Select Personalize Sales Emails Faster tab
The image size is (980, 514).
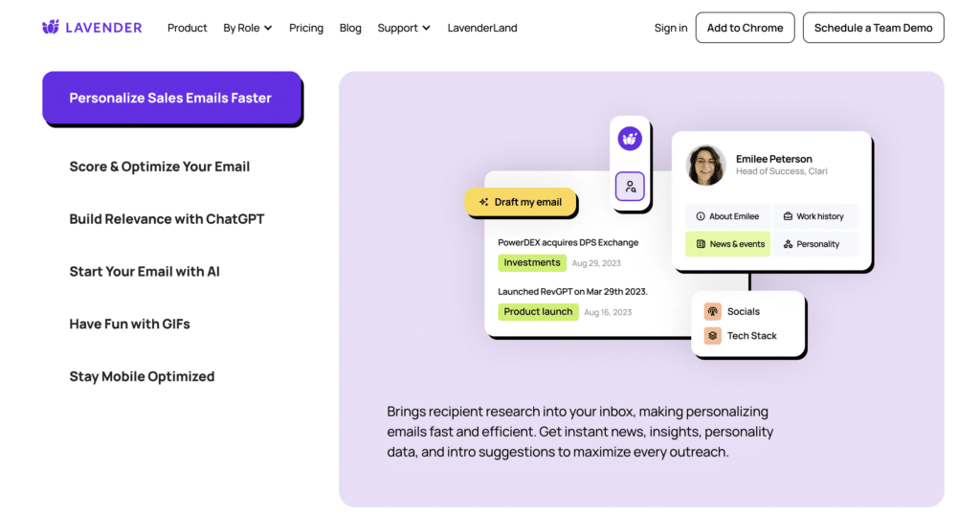(172, 98)
